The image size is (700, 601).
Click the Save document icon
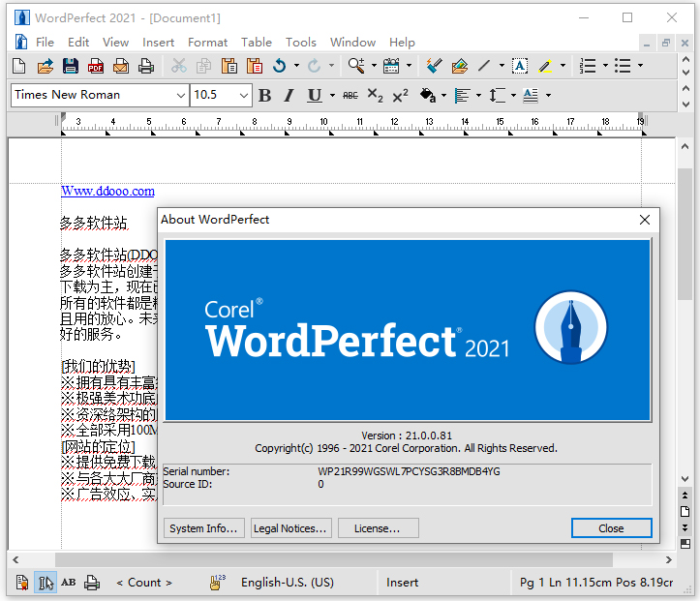(x=71, y=66)
